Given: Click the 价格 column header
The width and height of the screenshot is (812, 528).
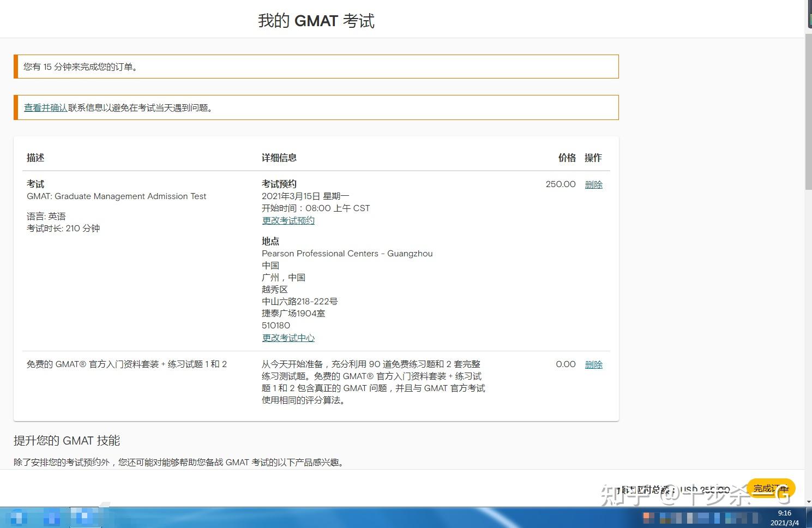Looking at the screenshot, I should 567,158.
